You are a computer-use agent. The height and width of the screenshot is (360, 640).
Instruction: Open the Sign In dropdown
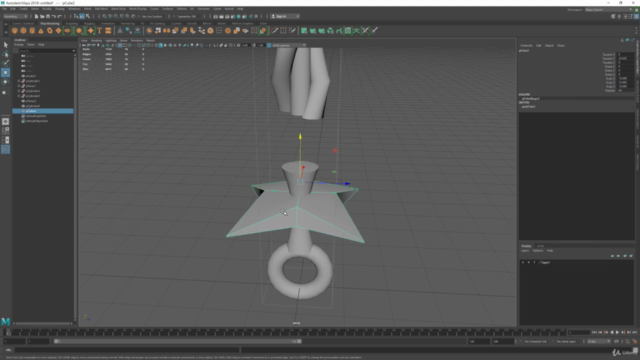(285, 16)
